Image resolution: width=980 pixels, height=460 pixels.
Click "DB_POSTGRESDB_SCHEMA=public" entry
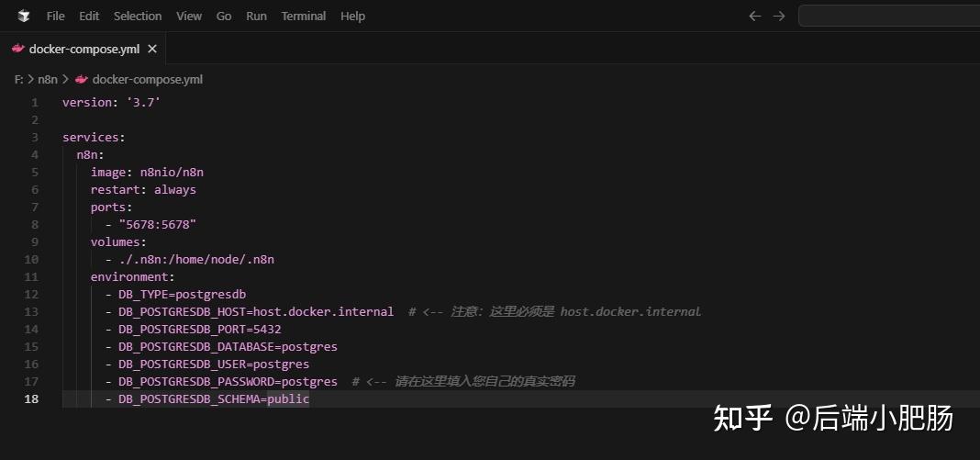214,398
